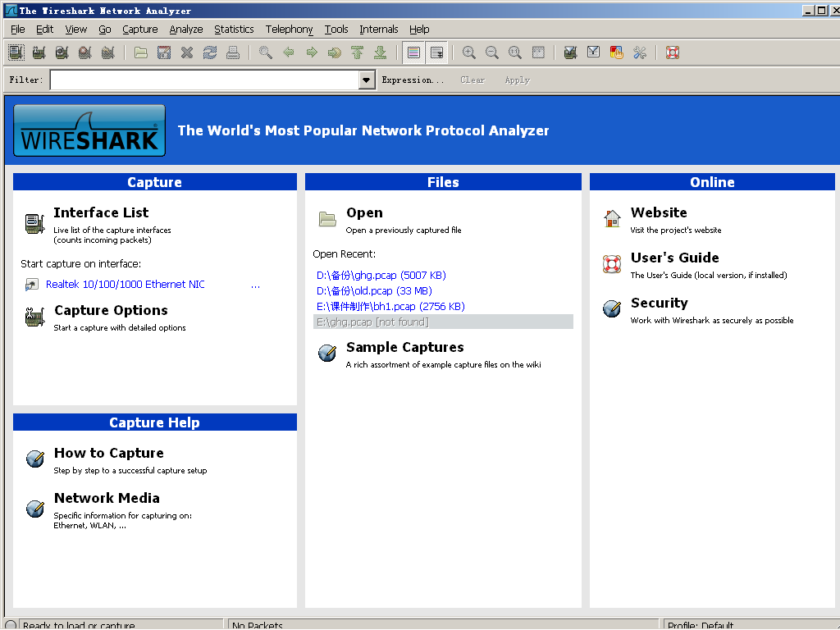Expand the Filter dropdown arrow
The image size is (840, 630).
367,80
